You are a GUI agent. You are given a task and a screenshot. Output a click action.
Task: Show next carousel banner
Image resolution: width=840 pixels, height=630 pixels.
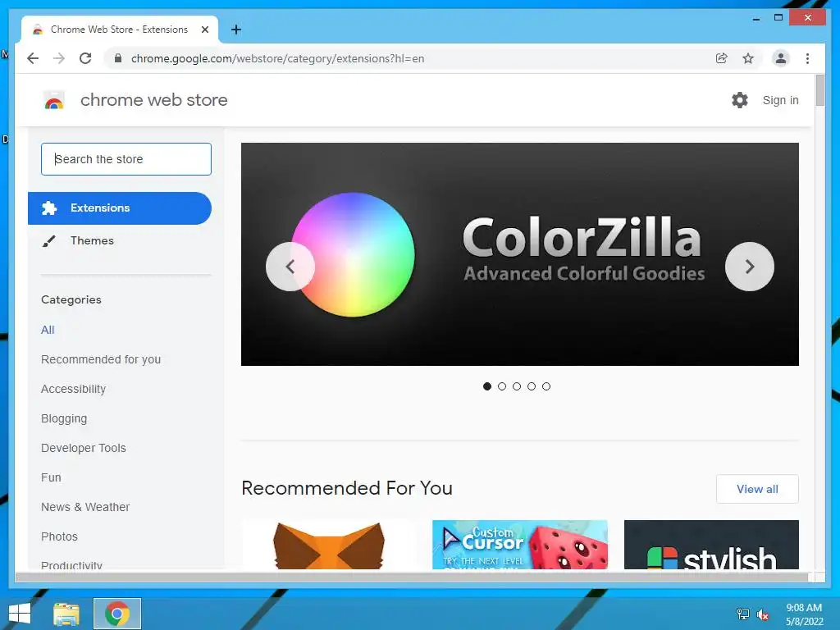[x=750, y=267]
